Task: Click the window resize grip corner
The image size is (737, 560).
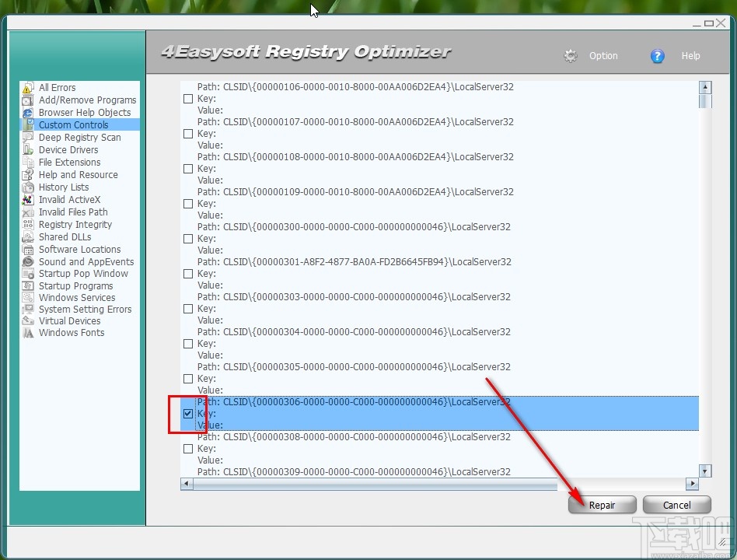Action: (722, 542)
